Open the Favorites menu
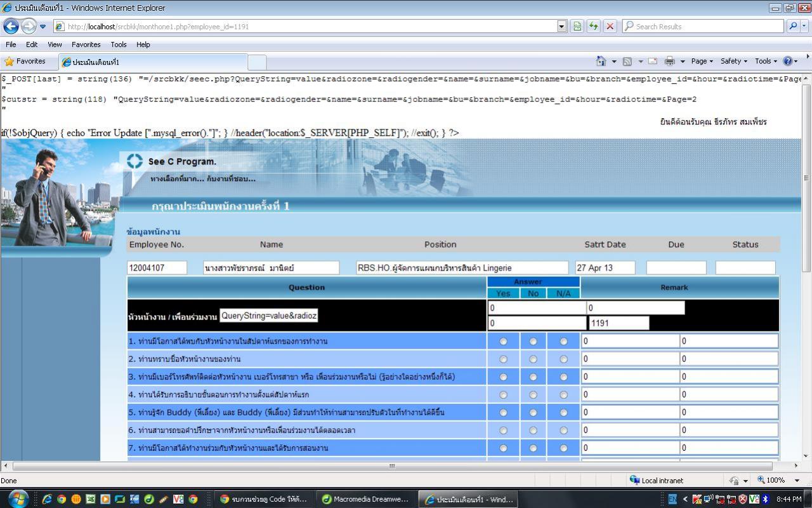The width and height of the screenshot is (812, 508). click(86, 44)
